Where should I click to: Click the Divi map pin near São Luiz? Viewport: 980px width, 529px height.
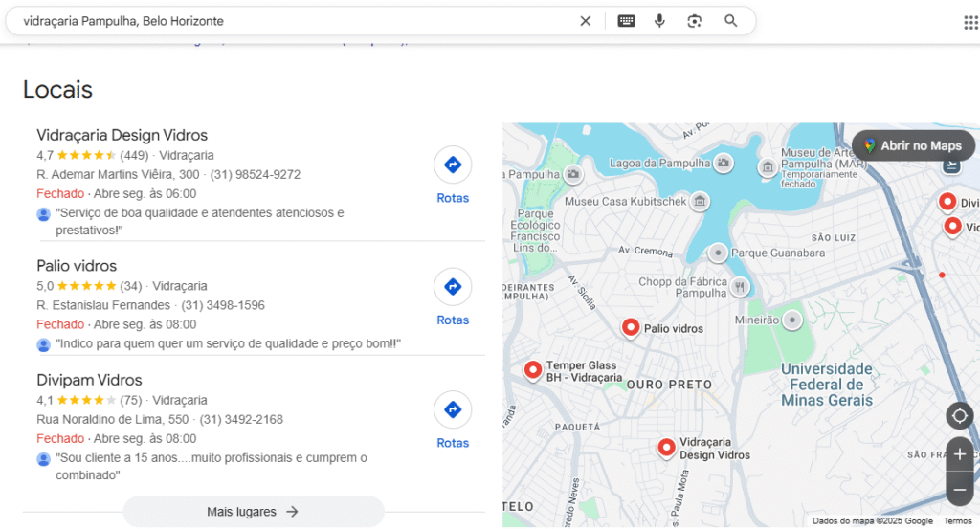(947, 202)
